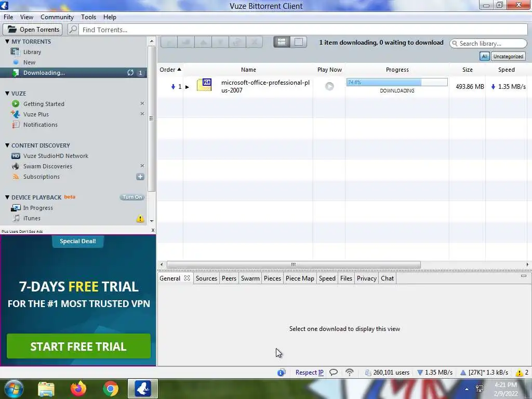Toggle the All category filter
Image resolution: width=532 pixels, height=399 pixels.
485,56
